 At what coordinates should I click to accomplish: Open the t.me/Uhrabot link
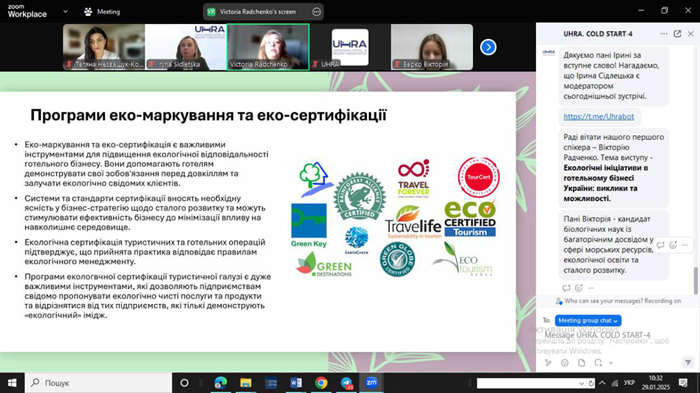pos(598,117)
